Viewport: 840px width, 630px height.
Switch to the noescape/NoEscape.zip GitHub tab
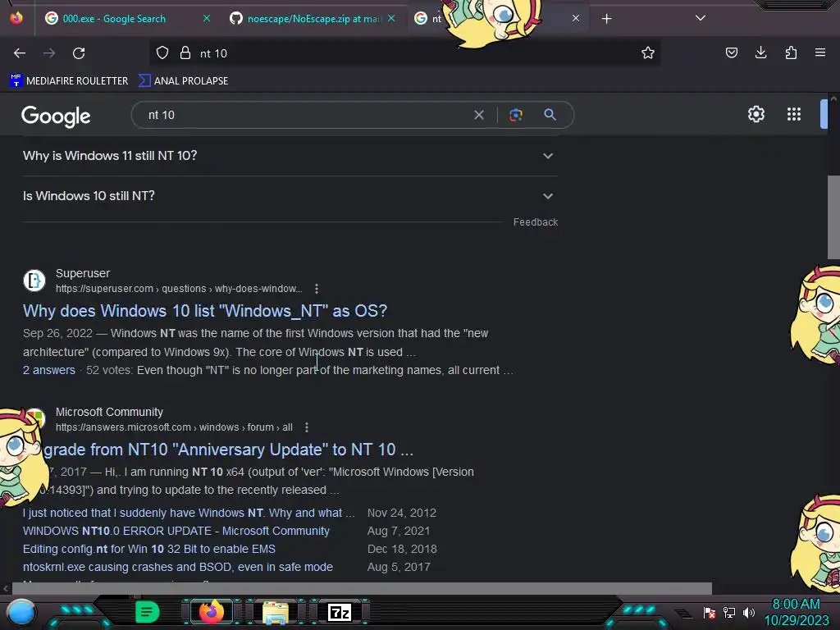point(314,19)
